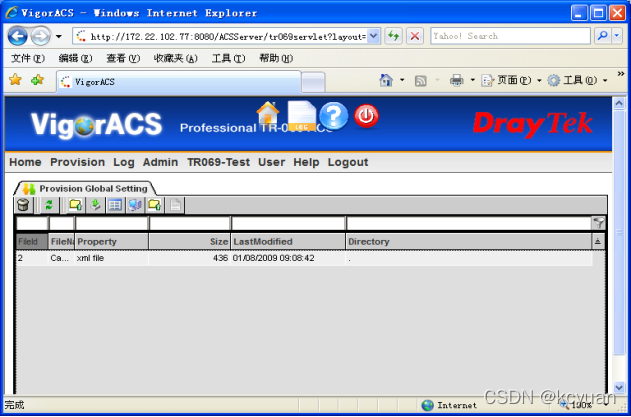Click the RSS feeds icon
The width and height of the screenshot is (631, 417).
(421, 81)
